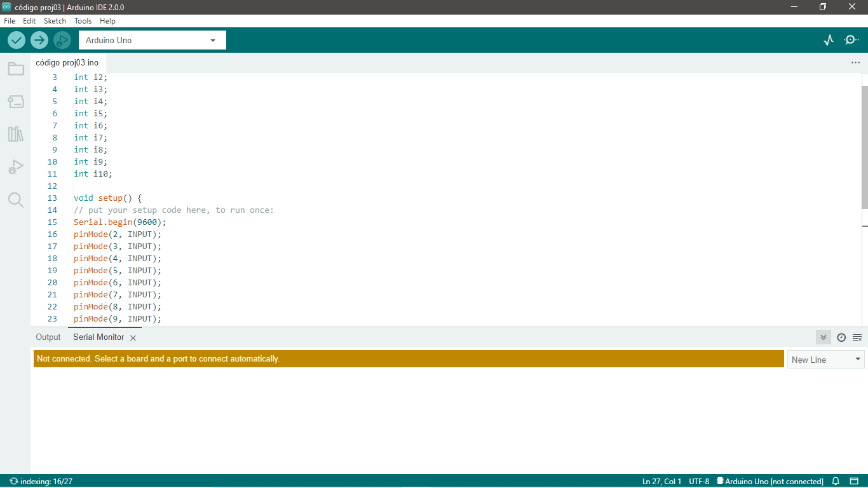Viewport: 868px width, 488px height.
Task: Click line number 20 in the gutter
Action: [52, 283]
